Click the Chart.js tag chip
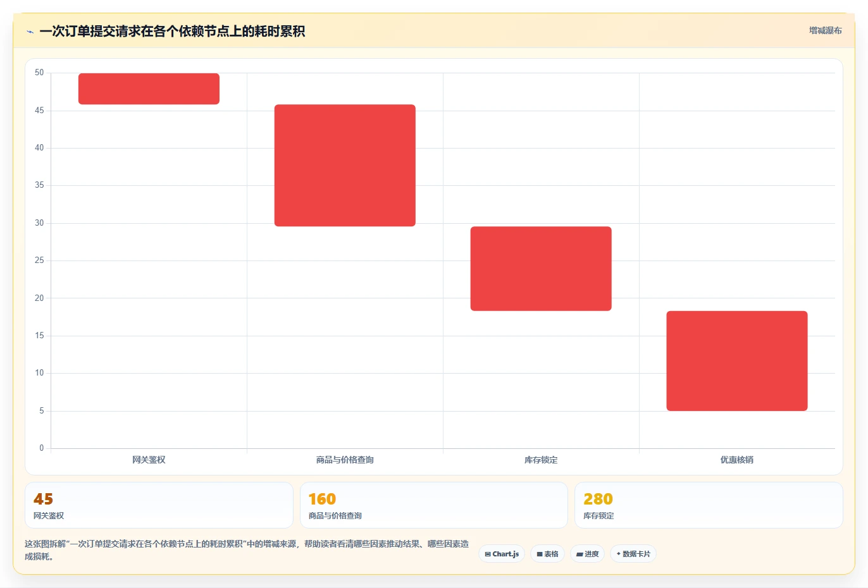 click(x=502, y=554)
